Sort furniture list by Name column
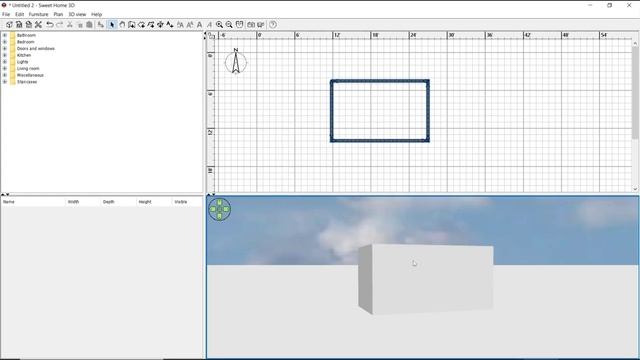Image resolution: width=640 pixels, height=360 pixels. 33,202
